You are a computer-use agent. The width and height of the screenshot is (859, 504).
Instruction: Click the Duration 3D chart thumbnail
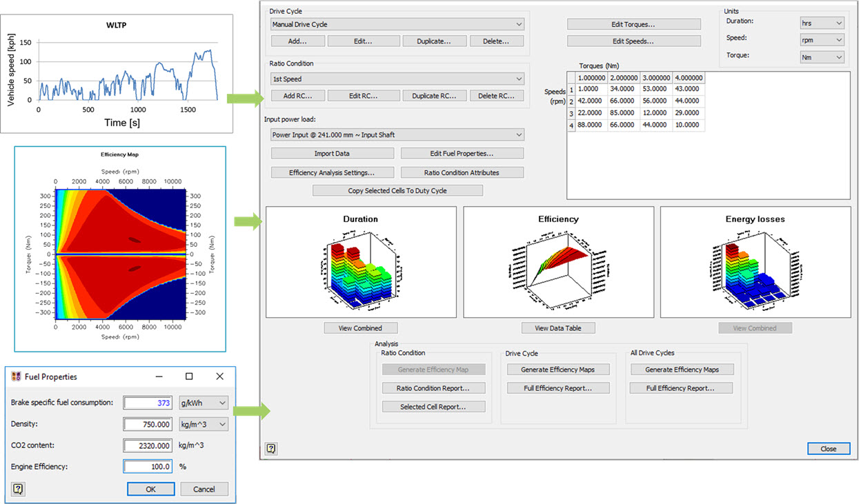(x=361, y=262)
